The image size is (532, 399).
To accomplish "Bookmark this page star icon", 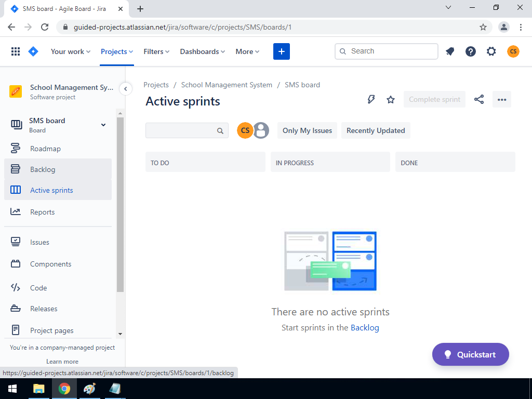I will pos(483,27).
